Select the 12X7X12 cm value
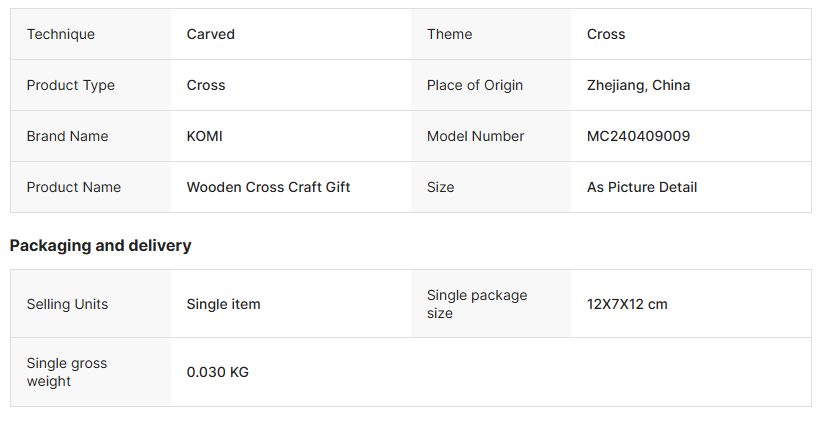825x421 pixels. (x=627, y=304)
